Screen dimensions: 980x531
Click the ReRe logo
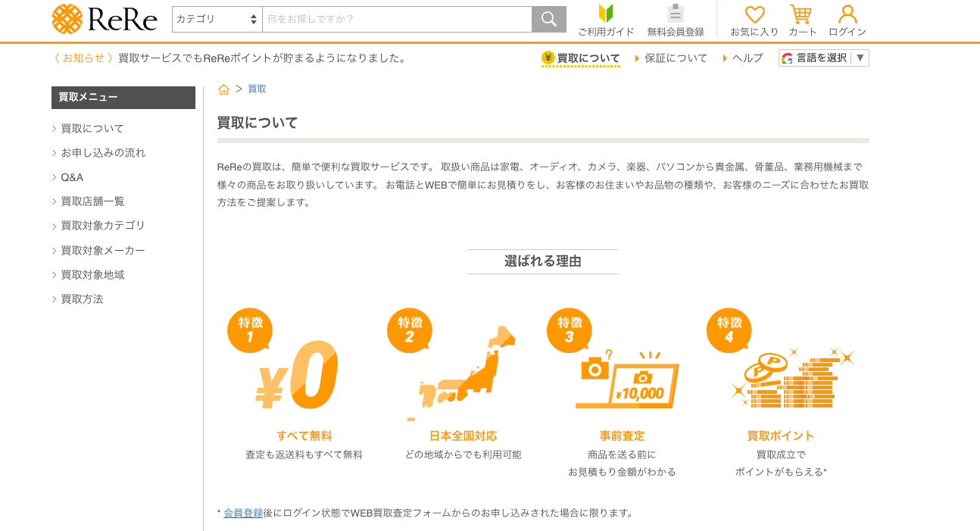tap(104, 19)
